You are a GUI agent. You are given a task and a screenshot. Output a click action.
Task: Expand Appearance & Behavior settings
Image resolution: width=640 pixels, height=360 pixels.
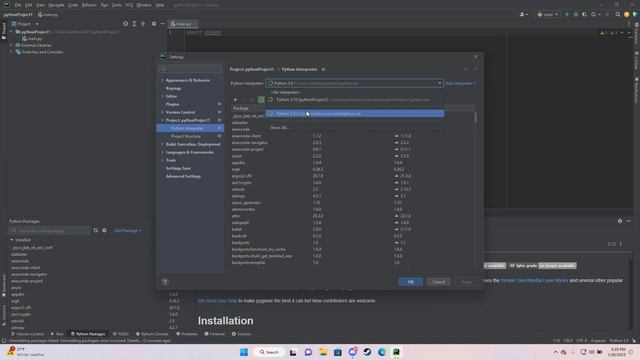162,80
